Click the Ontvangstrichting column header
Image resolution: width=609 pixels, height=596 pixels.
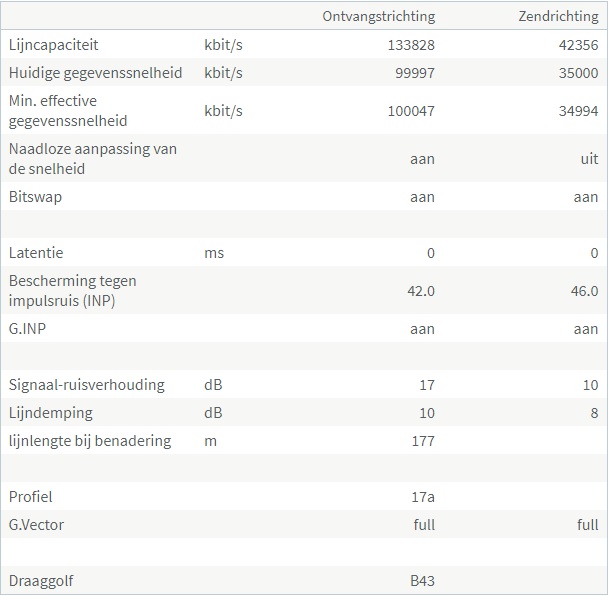pyautogui.click(x=378, y=17)
